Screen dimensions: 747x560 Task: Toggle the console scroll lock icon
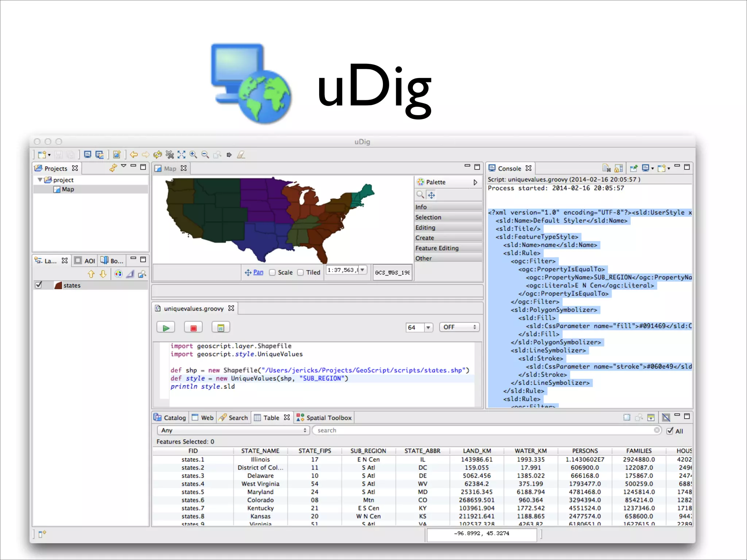click(x=619, y=168)
